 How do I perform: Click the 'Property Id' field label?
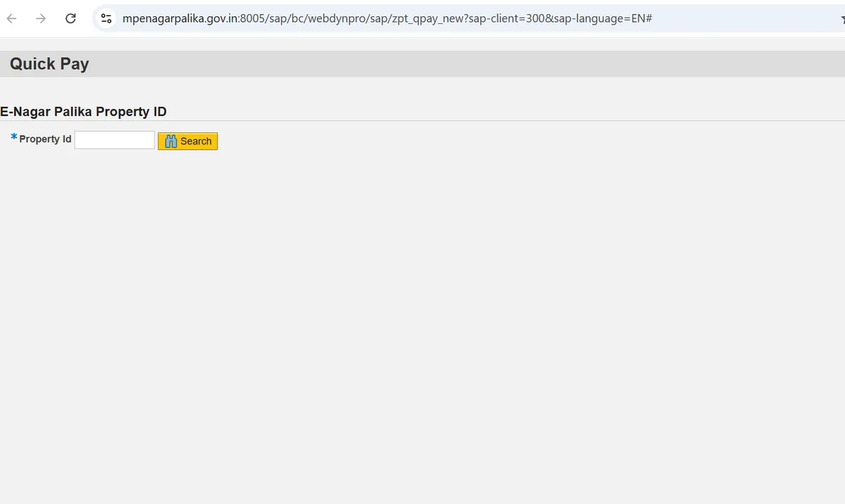click(x=45, y=139)
